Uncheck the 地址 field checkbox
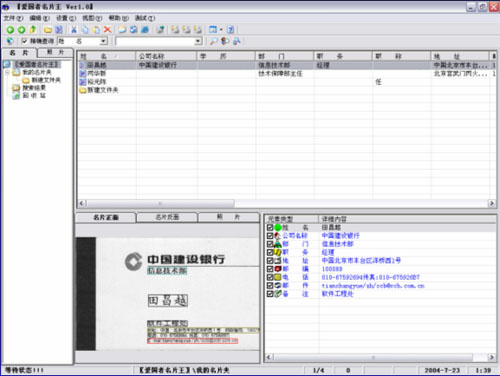The height and width of the screenshot is (376, 500). coord(270,261)
